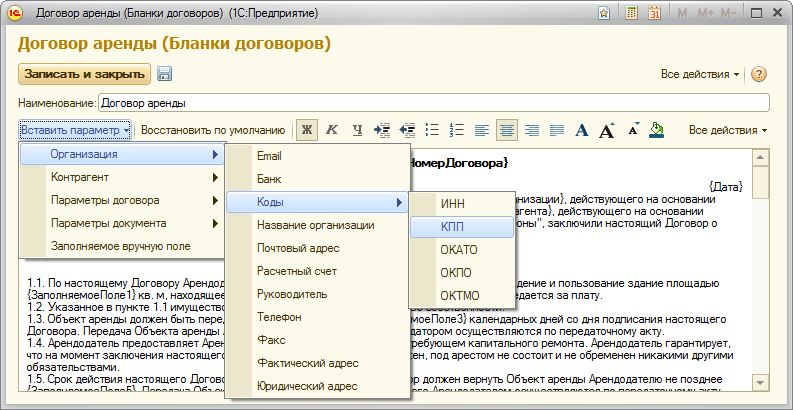Click Восстановить по умолчанию
Screen dimensions: 793x410
click(213, 130)
